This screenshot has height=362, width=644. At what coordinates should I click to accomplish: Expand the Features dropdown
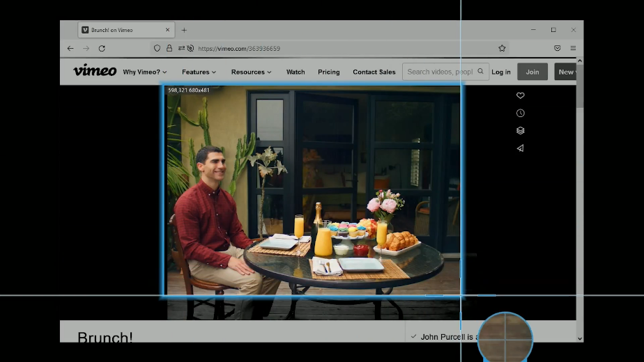pyautogui.click(x=199, y=72)
